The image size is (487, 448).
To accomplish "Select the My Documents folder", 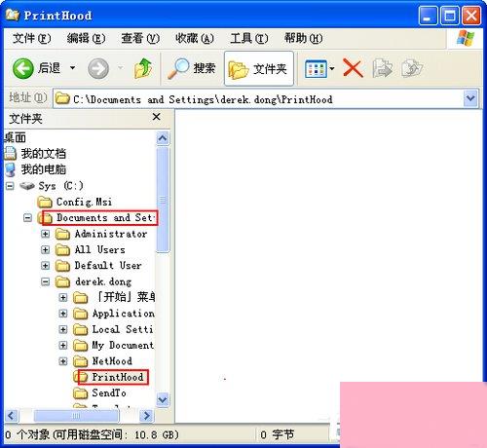I will 123,345.
